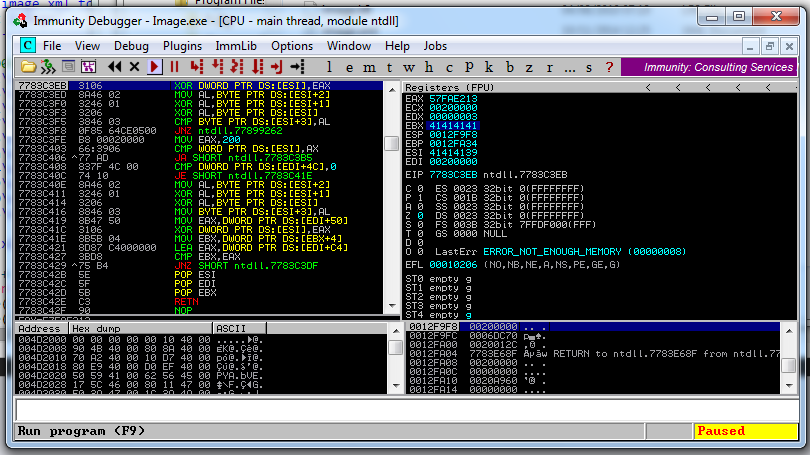The height and width of the screenshot is (455, 810).
Task: Select EAX register value 57FAE213
Action: tap(453, 99)
